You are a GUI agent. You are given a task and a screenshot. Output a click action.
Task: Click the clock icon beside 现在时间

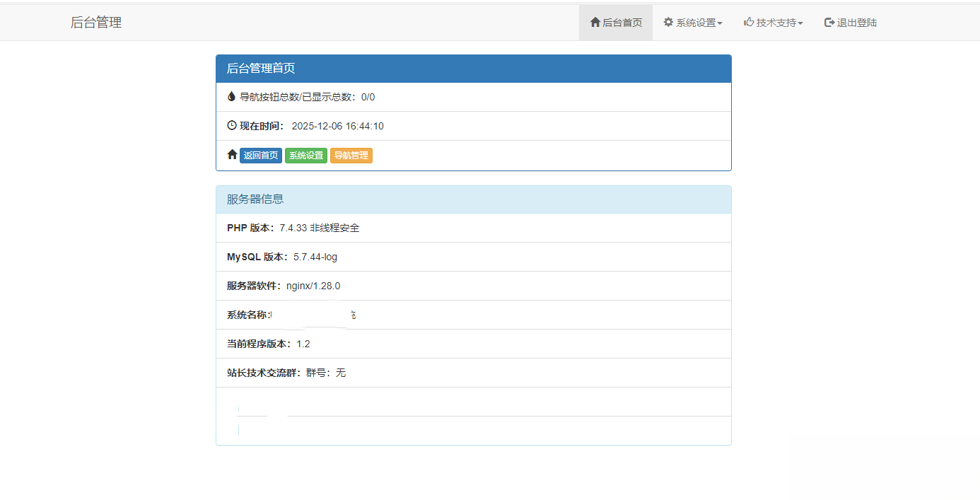click(231, 125)
